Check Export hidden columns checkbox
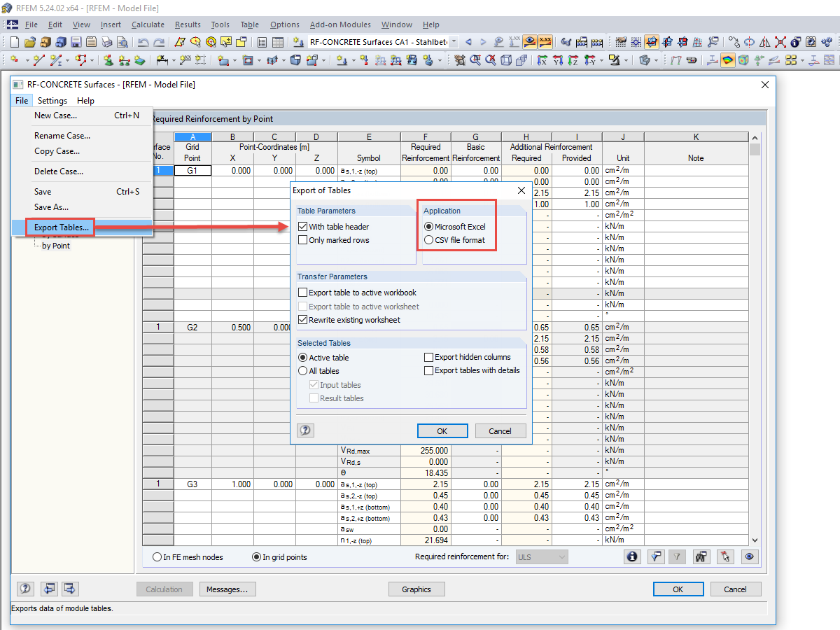Viewport: 840px width, 630px height. point(428,357)
